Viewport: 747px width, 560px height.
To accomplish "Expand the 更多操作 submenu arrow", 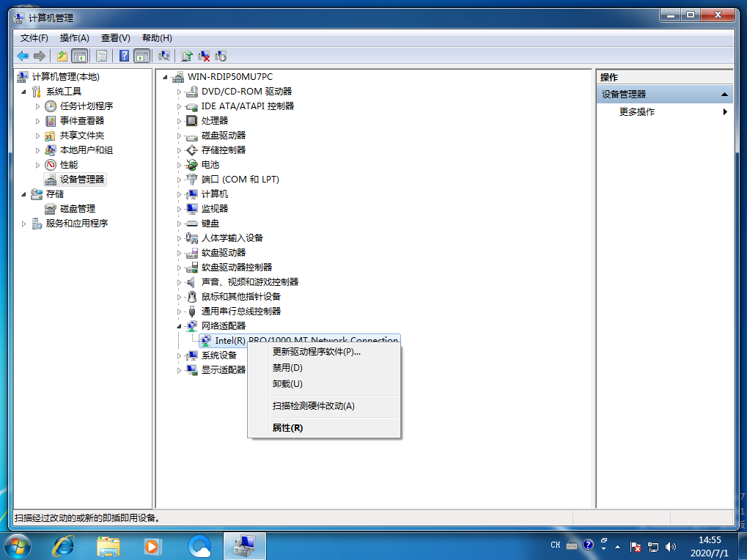I will coord(725,112).
